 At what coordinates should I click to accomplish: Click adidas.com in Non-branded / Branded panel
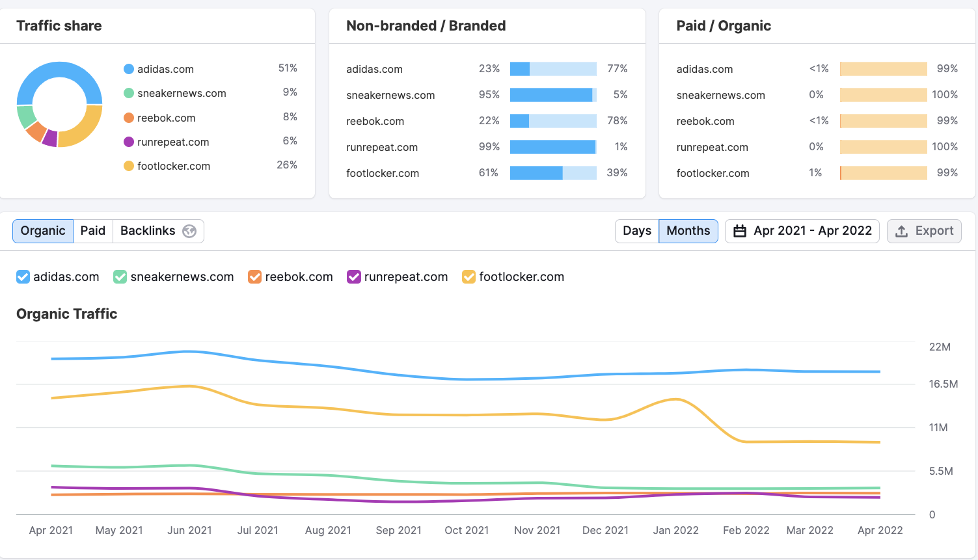[x=374, y=69]
